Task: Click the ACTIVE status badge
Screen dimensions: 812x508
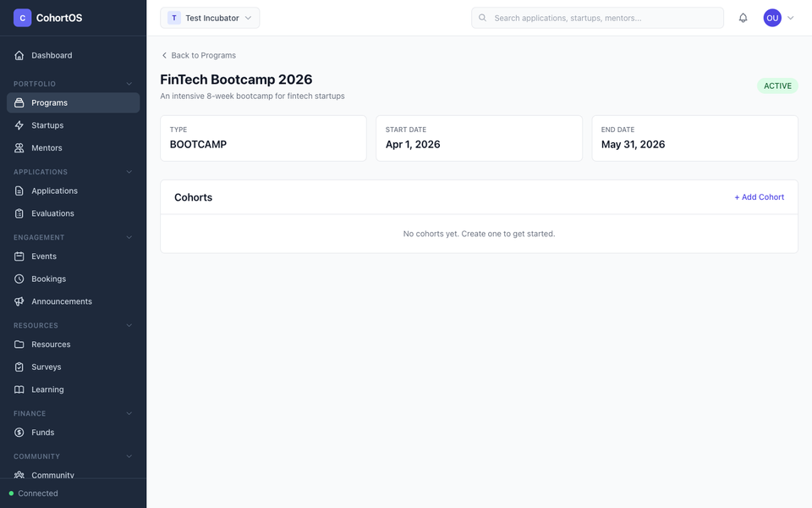Action: point(777,86)
